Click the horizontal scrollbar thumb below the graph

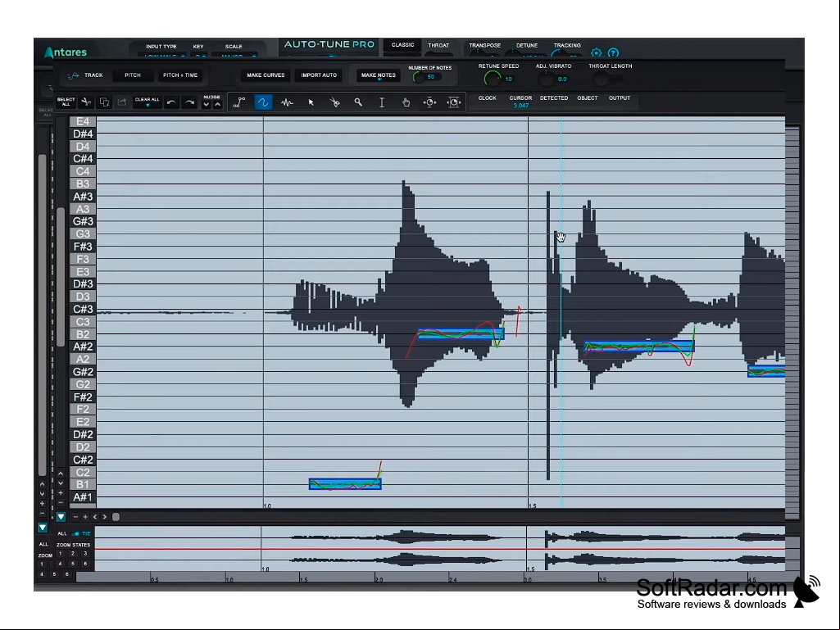(116, 517)
